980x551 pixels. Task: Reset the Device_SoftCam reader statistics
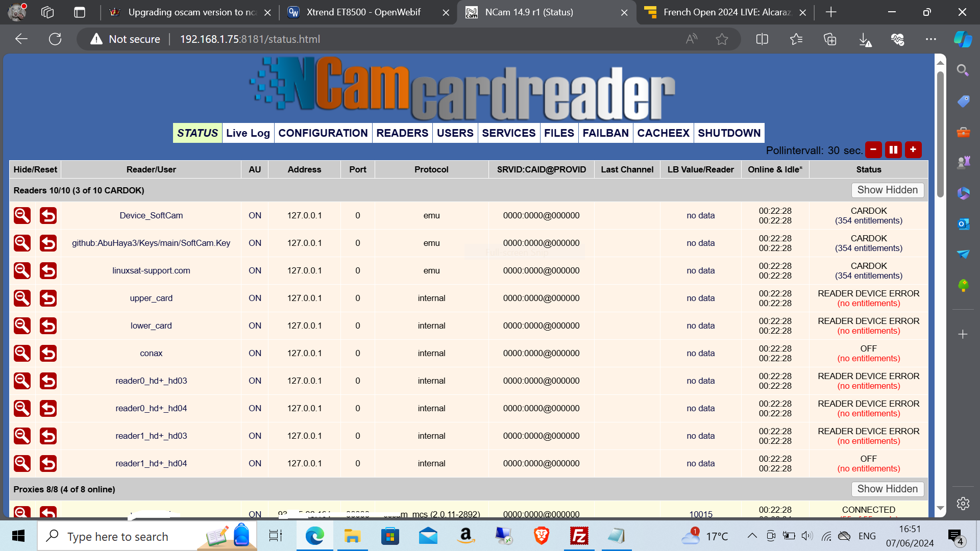point(48,216)
